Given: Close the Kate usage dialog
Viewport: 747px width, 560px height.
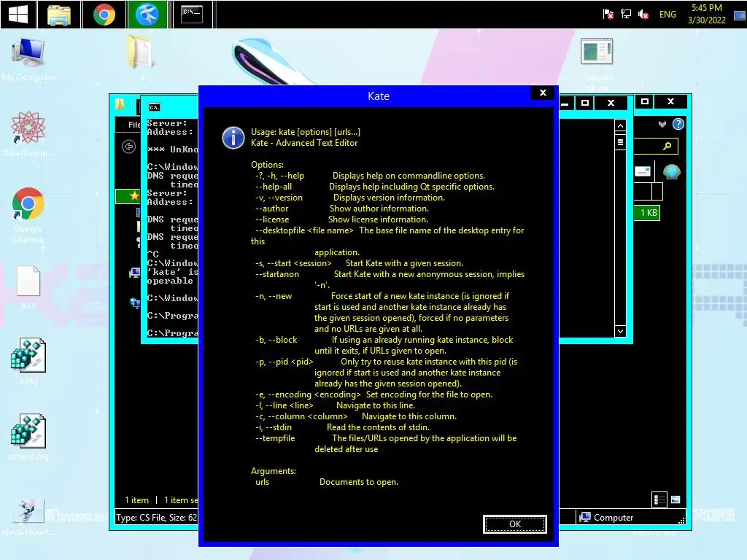Looking at the screenshot, I should [543, 93].
